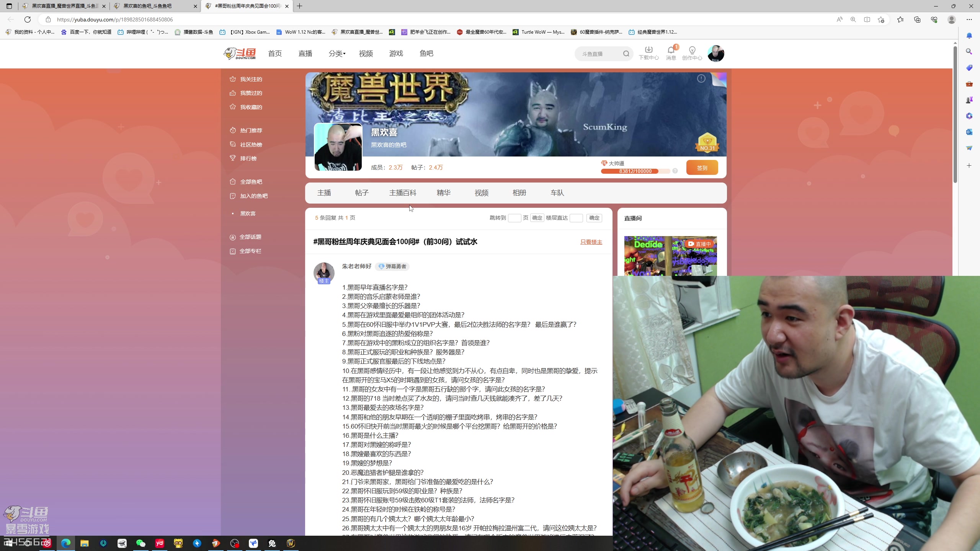
Task: Open the Edge sidebar Outlook icon
Action: point(969,132)
